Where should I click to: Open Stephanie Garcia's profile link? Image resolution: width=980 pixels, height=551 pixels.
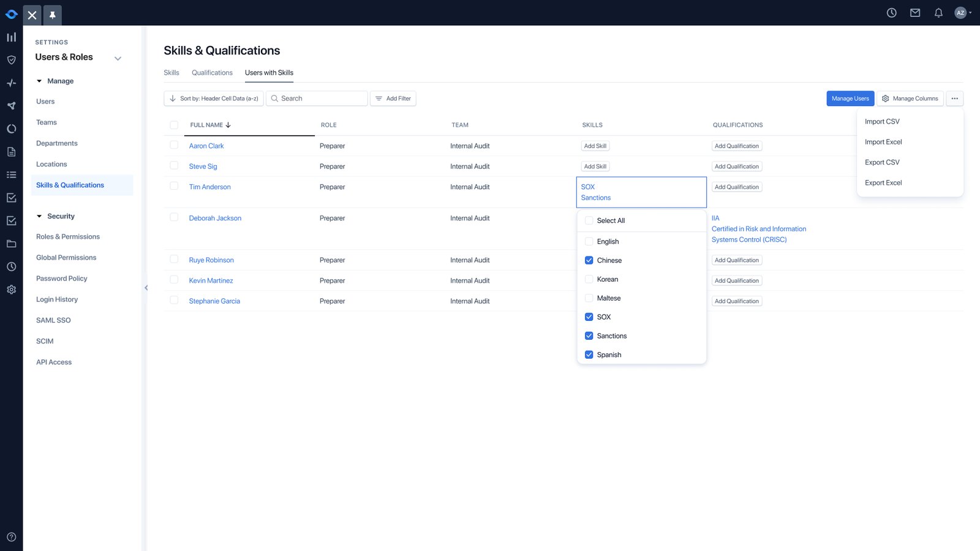click(x=214, y=301)
